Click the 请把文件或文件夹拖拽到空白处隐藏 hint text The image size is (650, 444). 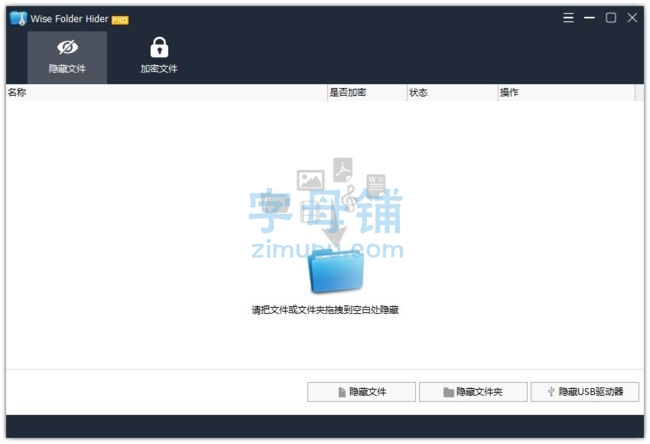(325, 310)
